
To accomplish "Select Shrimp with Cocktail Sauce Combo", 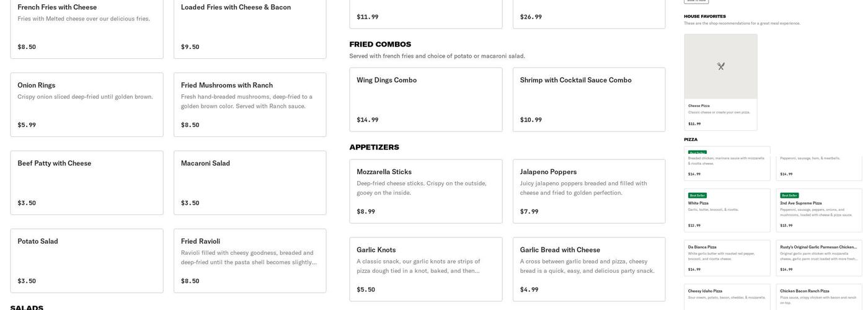I will (x=589, y=99).
